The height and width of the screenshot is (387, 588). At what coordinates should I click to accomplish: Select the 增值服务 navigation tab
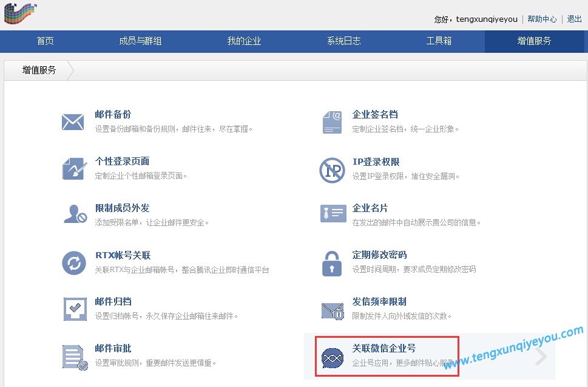534,41
